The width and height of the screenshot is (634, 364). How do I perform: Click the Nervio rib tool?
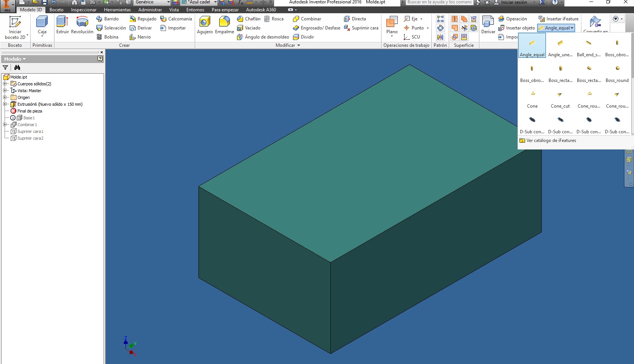tap(140, 37)
